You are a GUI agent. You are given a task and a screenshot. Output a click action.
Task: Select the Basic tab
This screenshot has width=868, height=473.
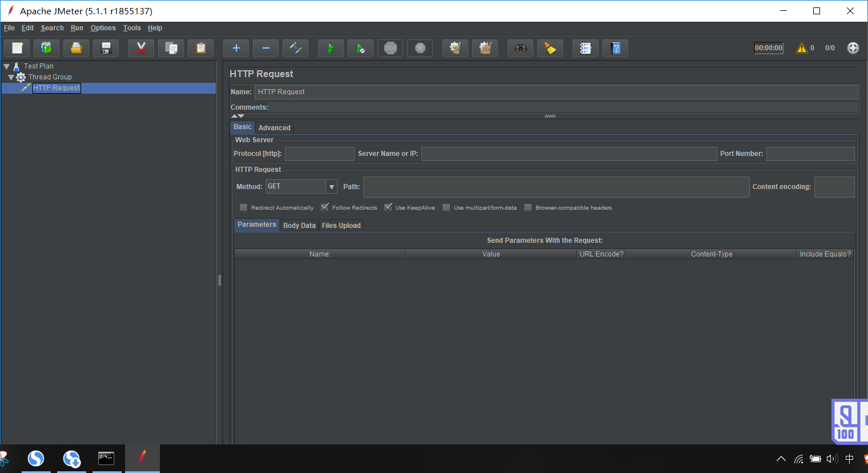242,127
